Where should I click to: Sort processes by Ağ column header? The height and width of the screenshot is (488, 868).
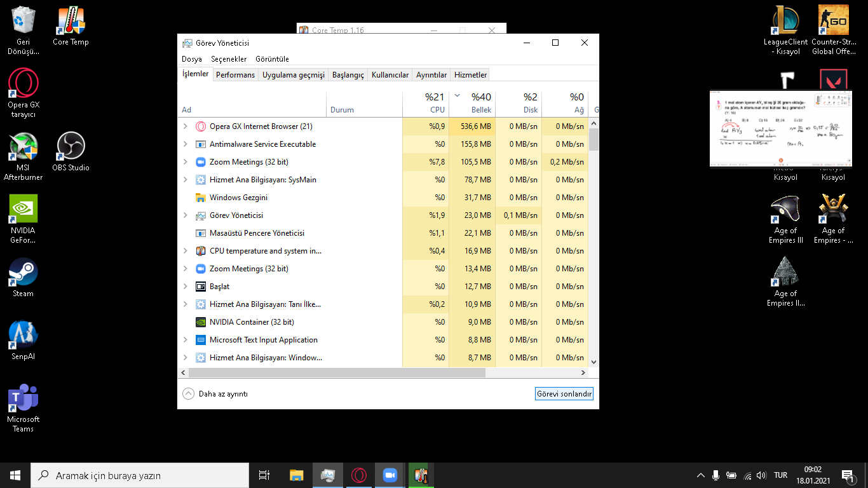point(565,104)
